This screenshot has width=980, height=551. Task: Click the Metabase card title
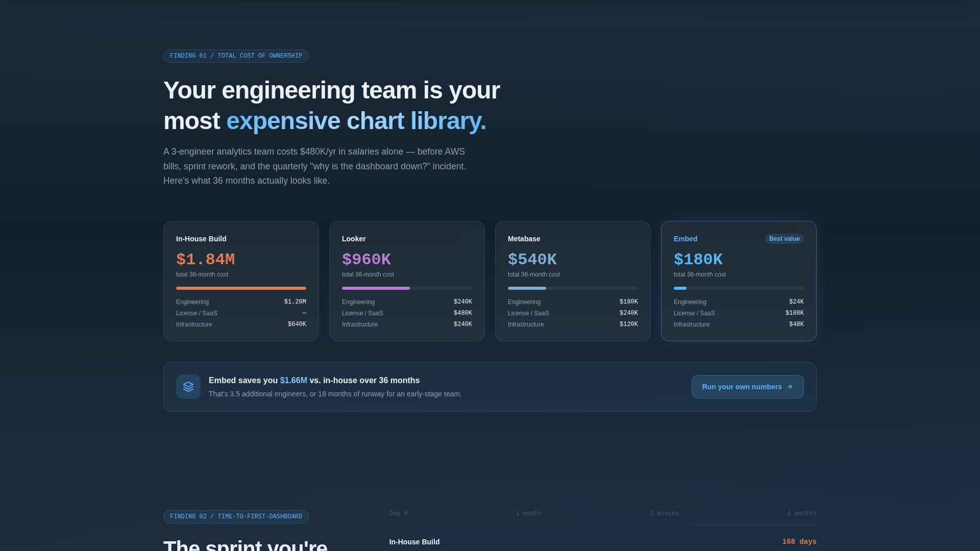point(524,239)
